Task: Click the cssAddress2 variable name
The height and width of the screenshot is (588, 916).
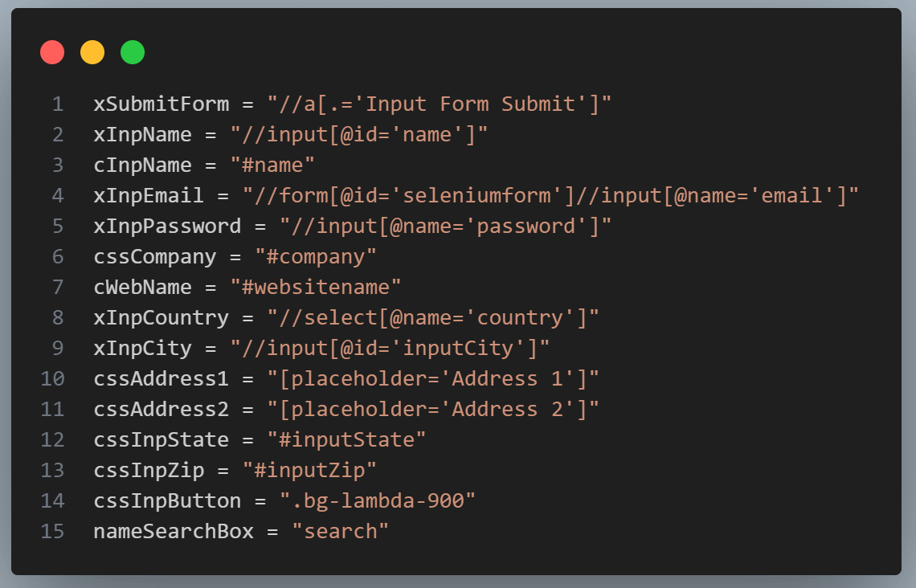Action: pyautogui.click(x=162, y=410)
